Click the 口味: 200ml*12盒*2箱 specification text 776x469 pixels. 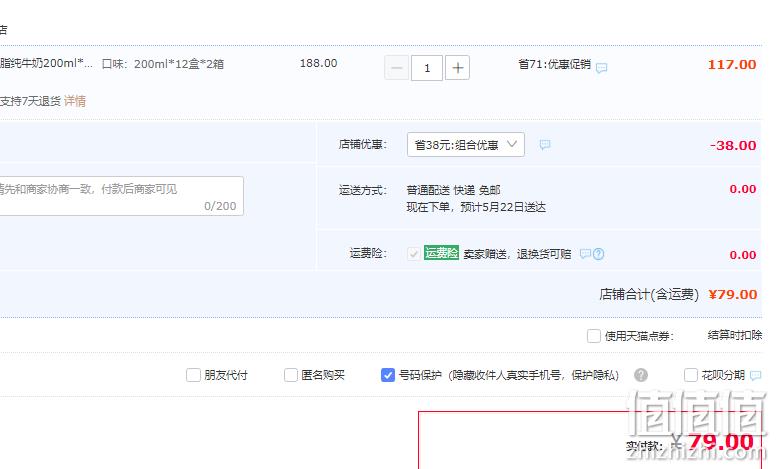[x=163, y=64]
